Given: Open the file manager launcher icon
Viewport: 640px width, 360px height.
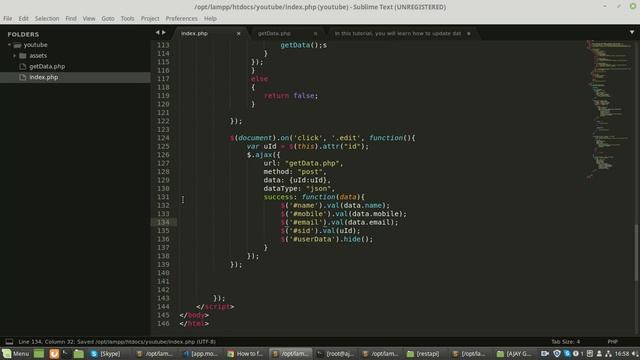Looking at the screenshot, I should click(79, 353).
